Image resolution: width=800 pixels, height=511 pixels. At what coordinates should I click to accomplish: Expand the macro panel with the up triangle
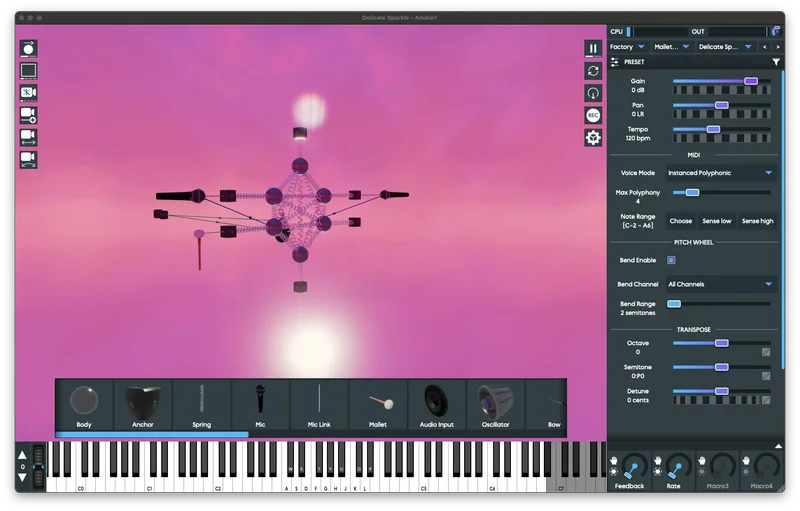pyautogui.click(x=778, y=446)
